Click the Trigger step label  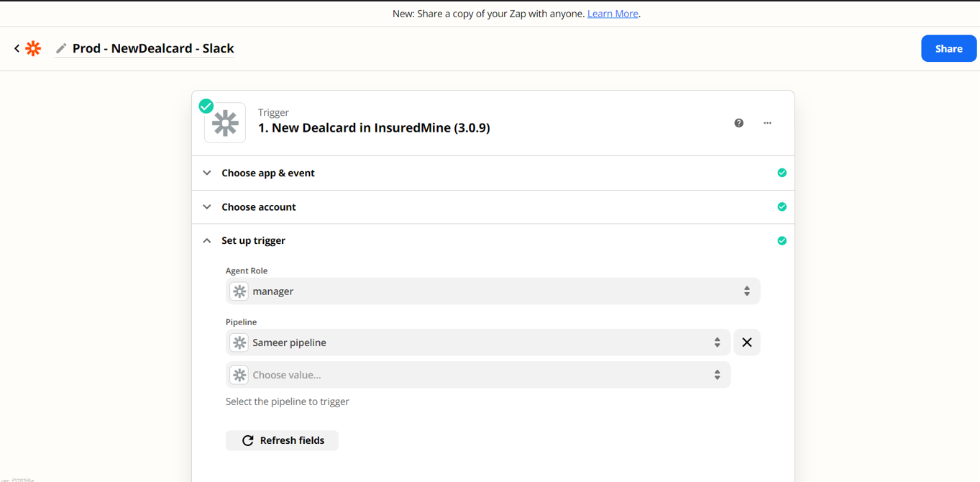(x=273, y=112)
